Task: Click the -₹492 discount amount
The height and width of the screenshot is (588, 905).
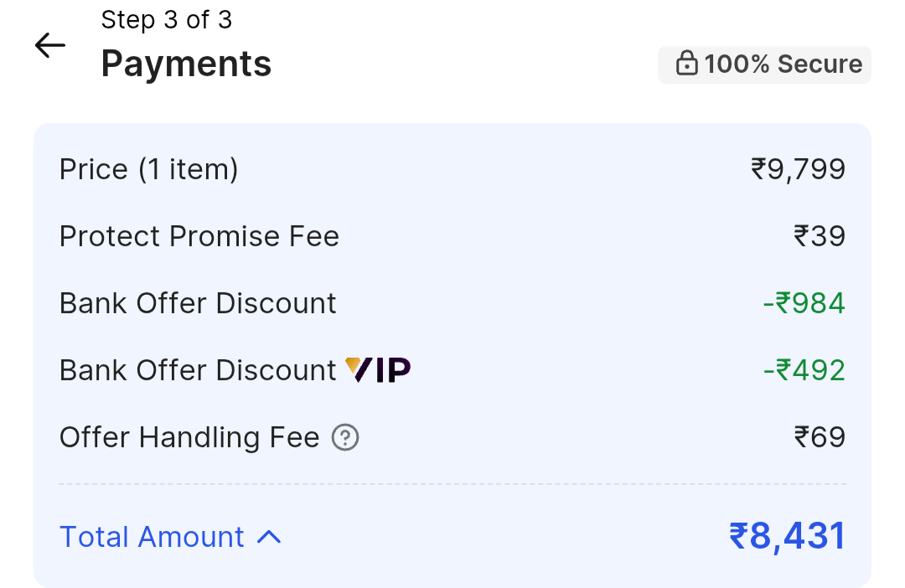Action: (x=804, y=370)
